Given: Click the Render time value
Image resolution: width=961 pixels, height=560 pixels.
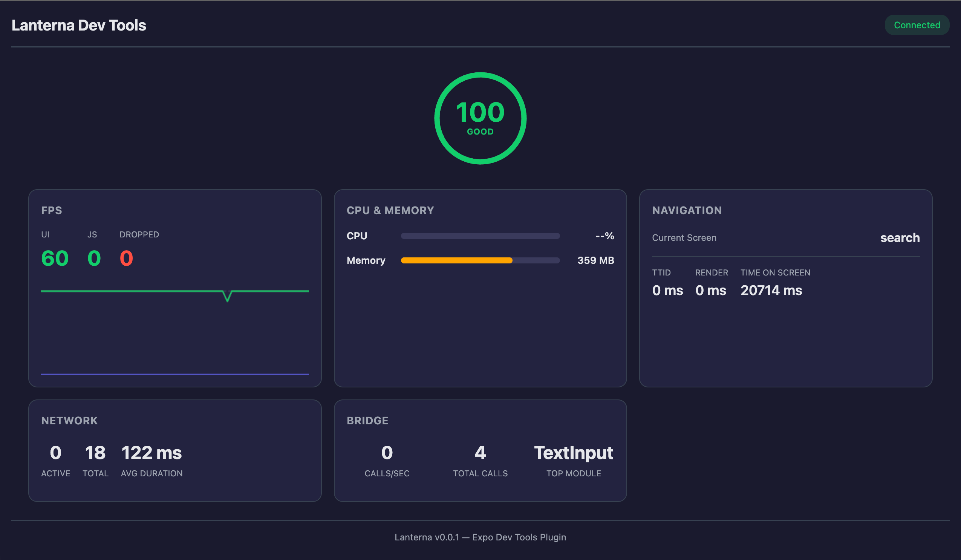Looking at the screenshot, I should coord(710,291).
